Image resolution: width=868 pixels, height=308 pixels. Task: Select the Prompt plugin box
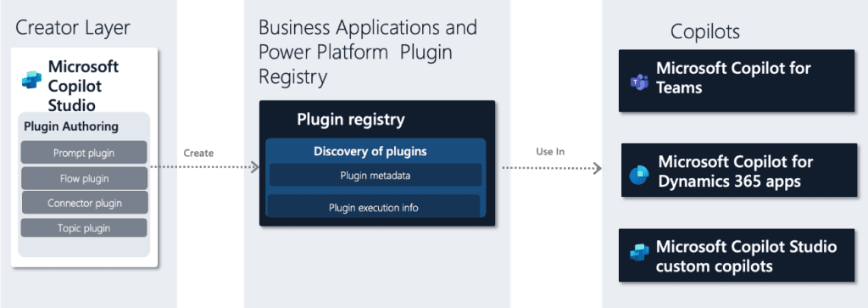pos(84,153)
